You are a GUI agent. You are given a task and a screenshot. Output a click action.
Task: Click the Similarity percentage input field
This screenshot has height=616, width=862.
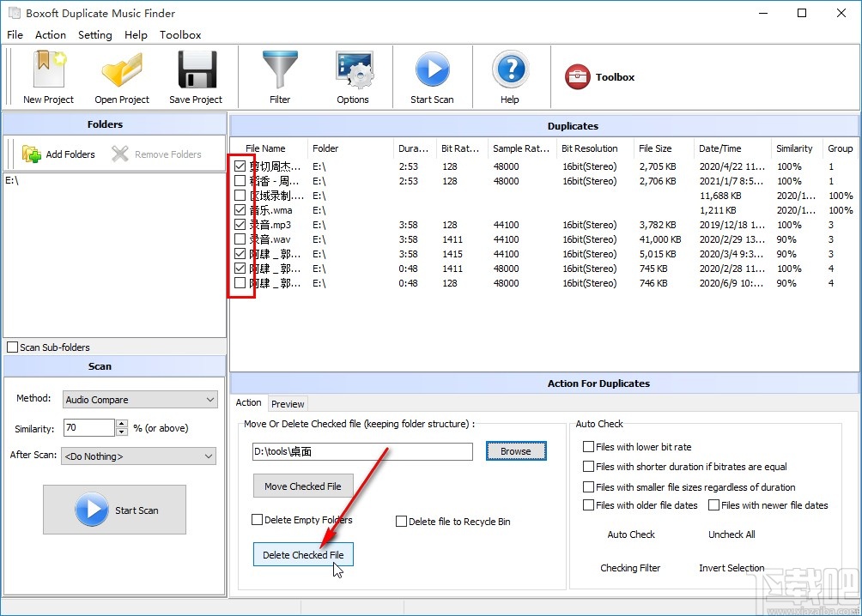89,427
